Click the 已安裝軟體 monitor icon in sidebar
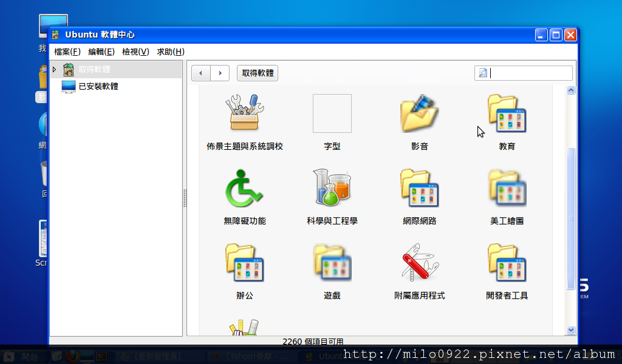The image size is (622, 364). (69, 87)
